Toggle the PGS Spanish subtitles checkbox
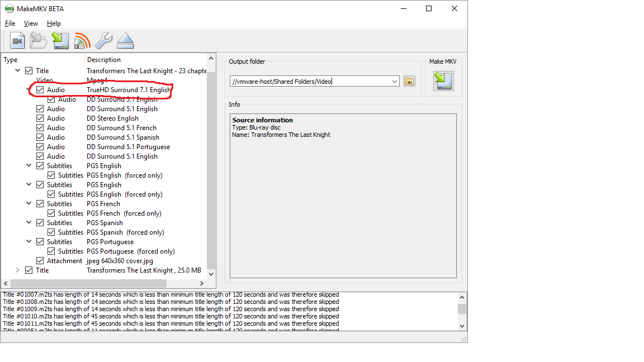 (40, 222)
